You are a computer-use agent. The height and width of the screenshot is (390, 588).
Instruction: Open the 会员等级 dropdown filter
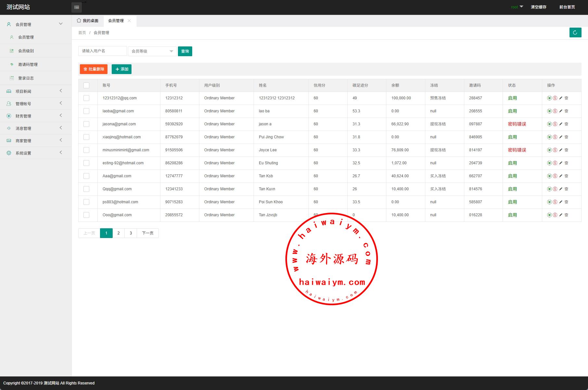[x=152, y=51]
